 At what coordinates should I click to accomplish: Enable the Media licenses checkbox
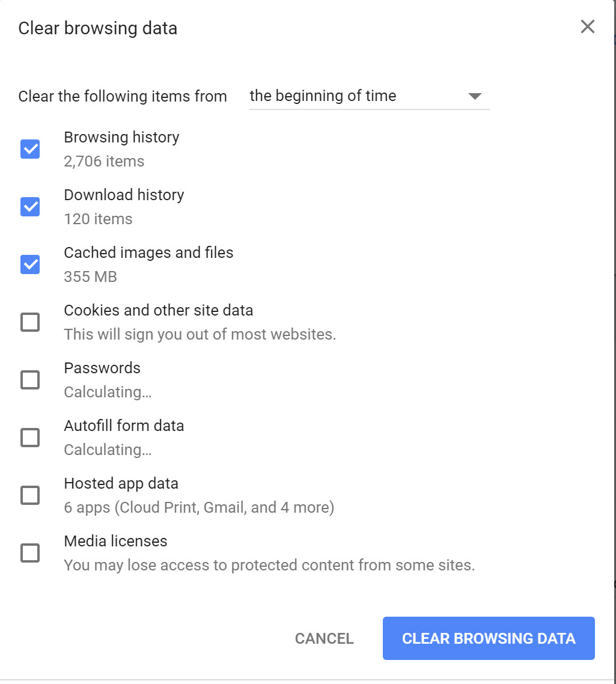(x=30, y=553)
